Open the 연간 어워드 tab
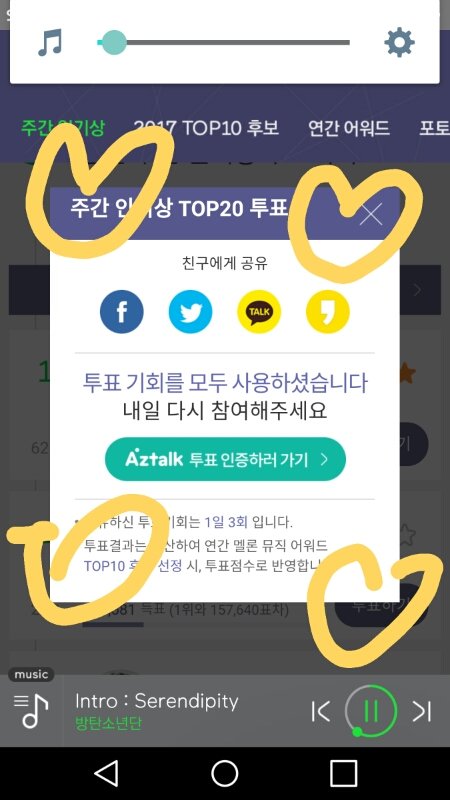This screenshot has width=450, height=800. [x=349, y=128]
